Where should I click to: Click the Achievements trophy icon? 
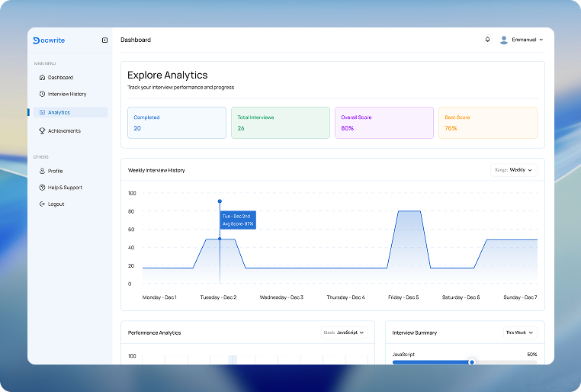point(42,130)
